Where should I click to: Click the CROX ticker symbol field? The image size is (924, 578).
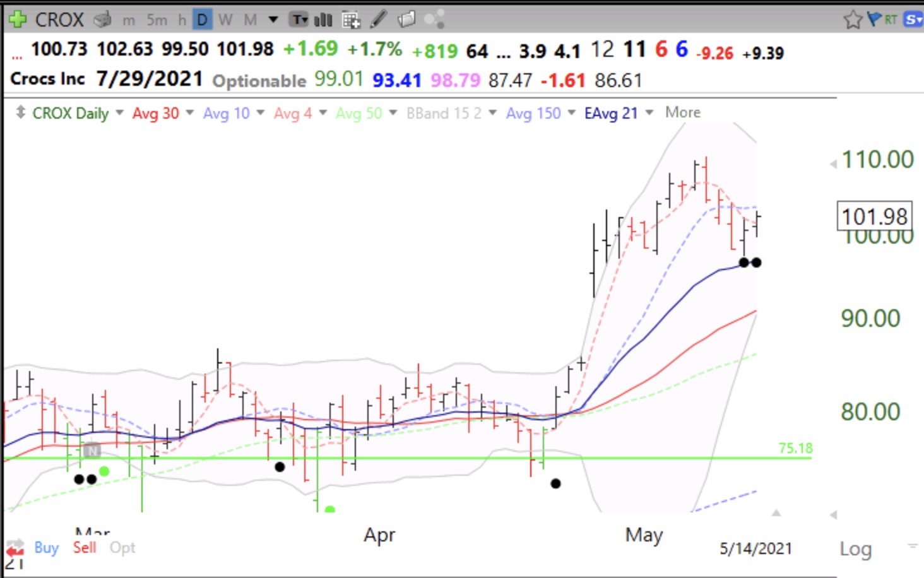coord(59,20)
